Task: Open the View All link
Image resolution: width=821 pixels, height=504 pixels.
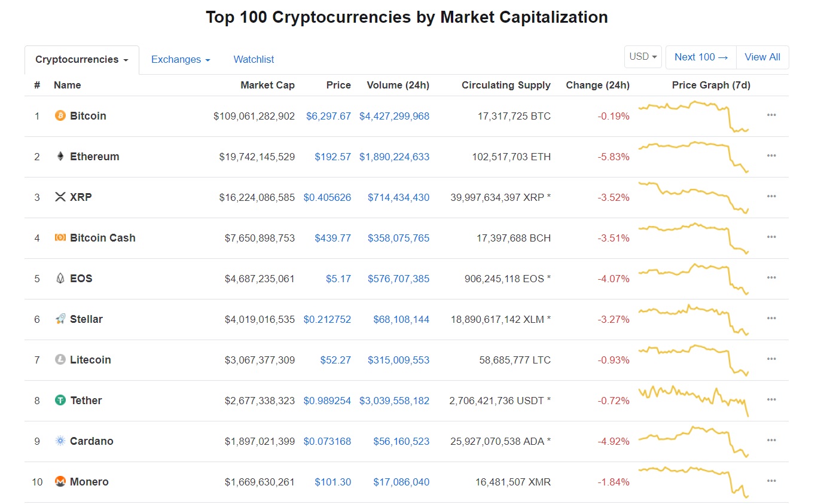Action: pos(762,57)
